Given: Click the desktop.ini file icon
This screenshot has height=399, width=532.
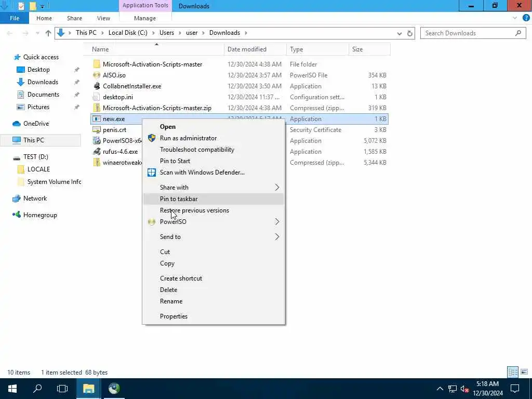Looking at the screenshot, I should [x=97, y=97].
